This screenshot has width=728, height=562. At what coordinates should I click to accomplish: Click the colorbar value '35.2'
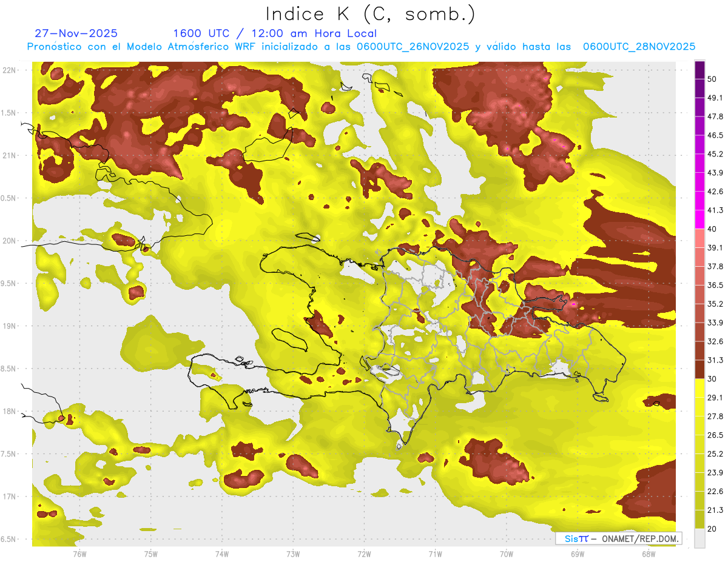pyautogui.click(x=715, y=304)
